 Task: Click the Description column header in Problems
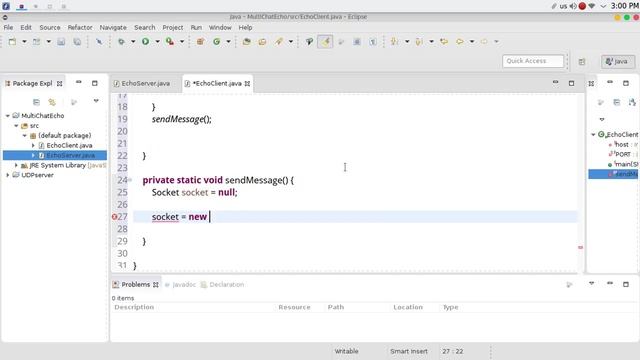point(134,307)
